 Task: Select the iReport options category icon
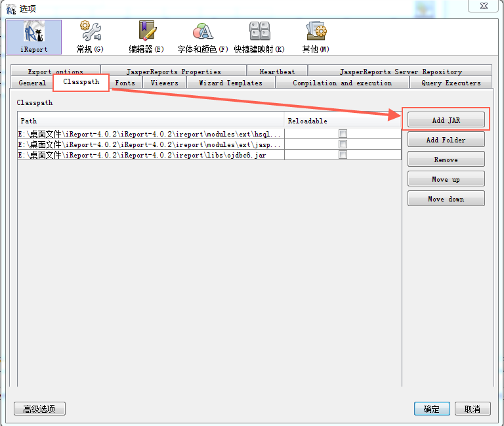pyautogui.click(x=33, y=37)
